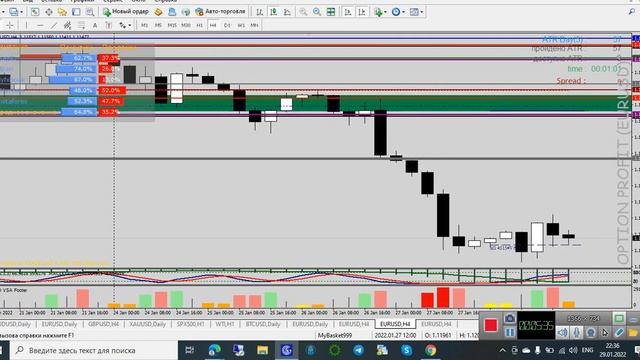Expand the profiles dropdown arrow
Image resolution: width=640 pixels, height=360 pixels.
click(22, 12)
